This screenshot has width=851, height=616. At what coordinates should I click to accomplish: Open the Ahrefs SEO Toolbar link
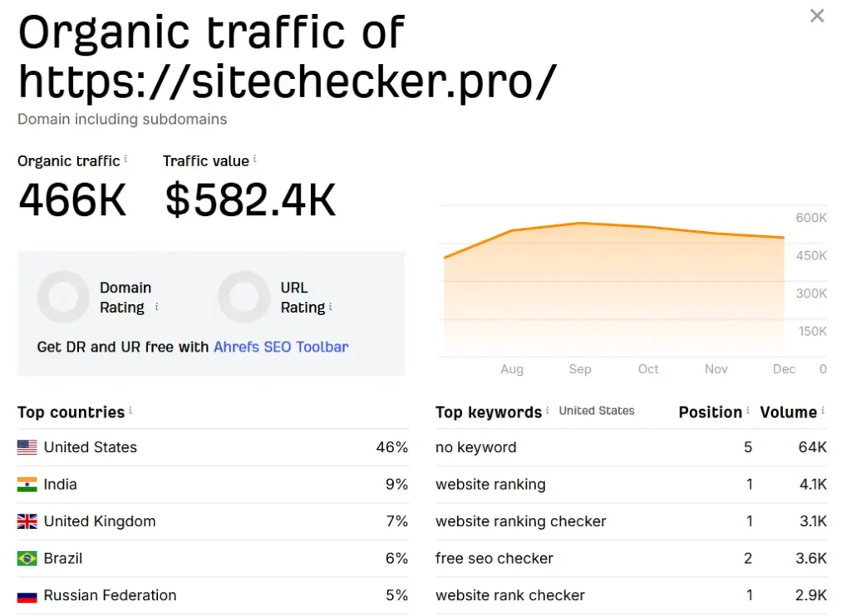281,347
